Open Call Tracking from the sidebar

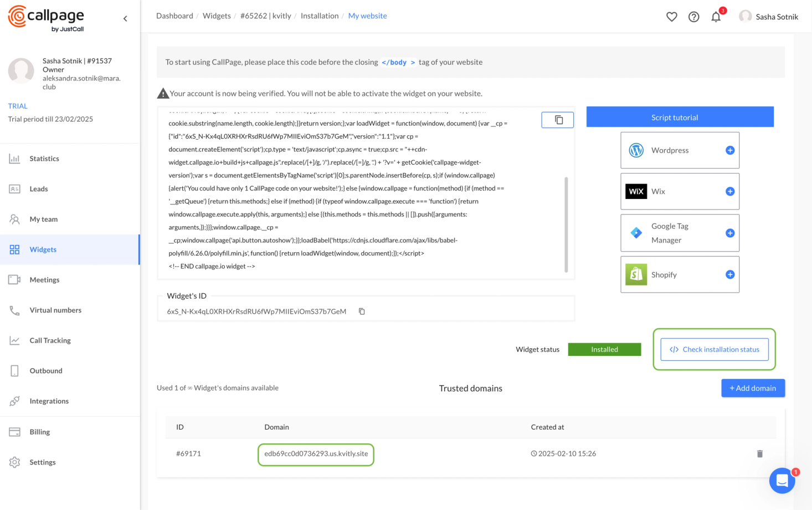pos(70,340)
